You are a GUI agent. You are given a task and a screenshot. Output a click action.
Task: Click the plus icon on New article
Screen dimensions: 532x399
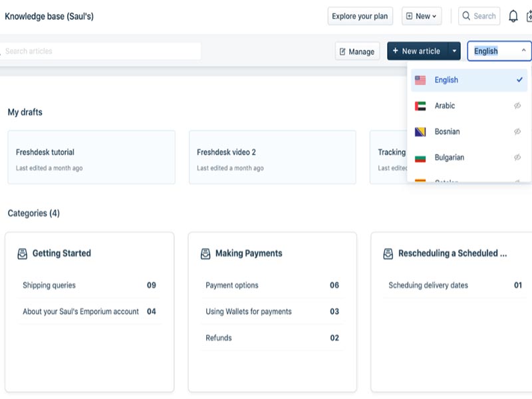click(x=395, y=51)
